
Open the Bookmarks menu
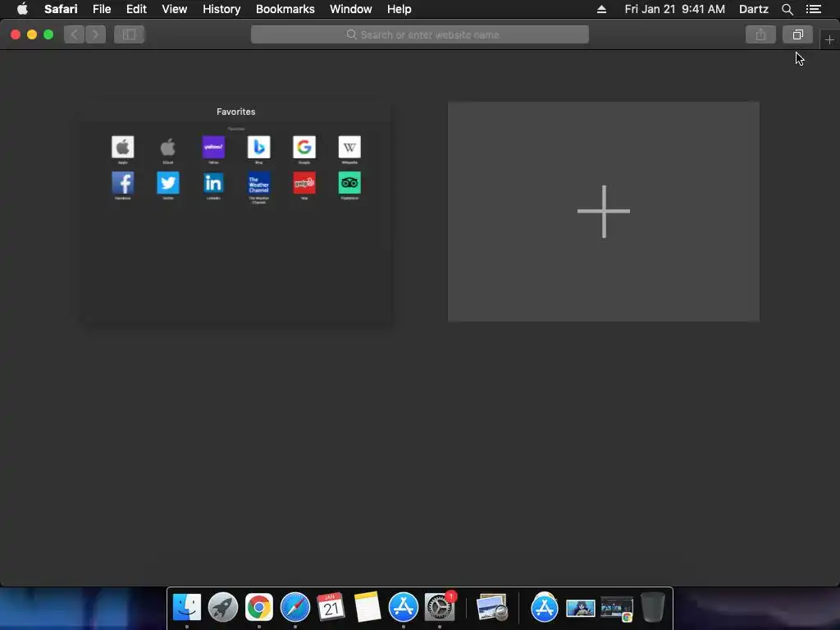(285, 9)
